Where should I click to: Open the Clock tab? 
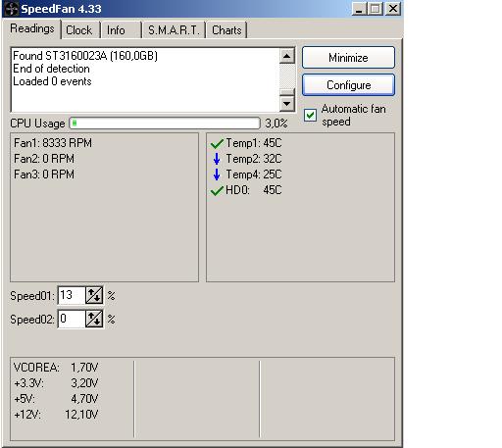coord(79,30)
